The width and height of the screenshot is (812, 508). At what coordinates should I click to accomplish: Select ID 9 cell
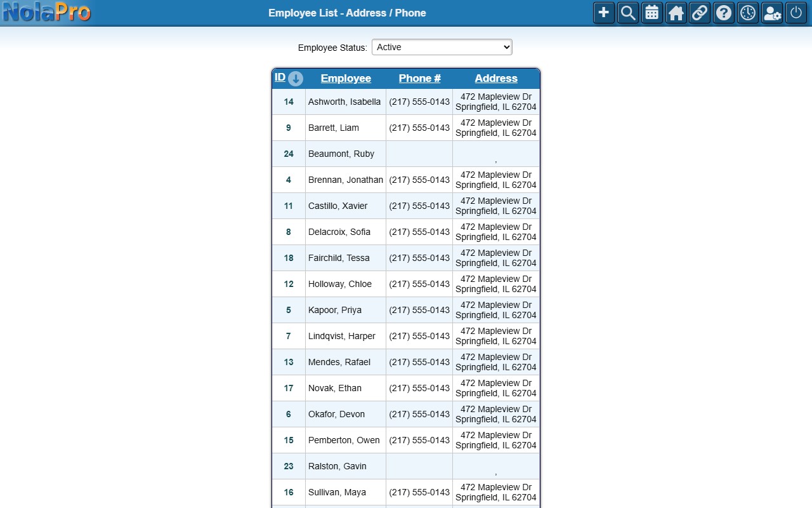[289, 128]
